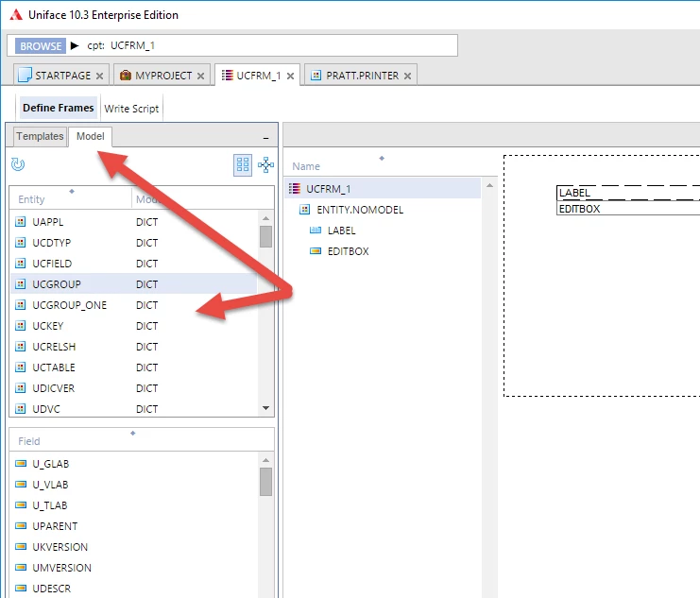
Task: Close the UCFRM_1 tab
Action: coord(290,76)
